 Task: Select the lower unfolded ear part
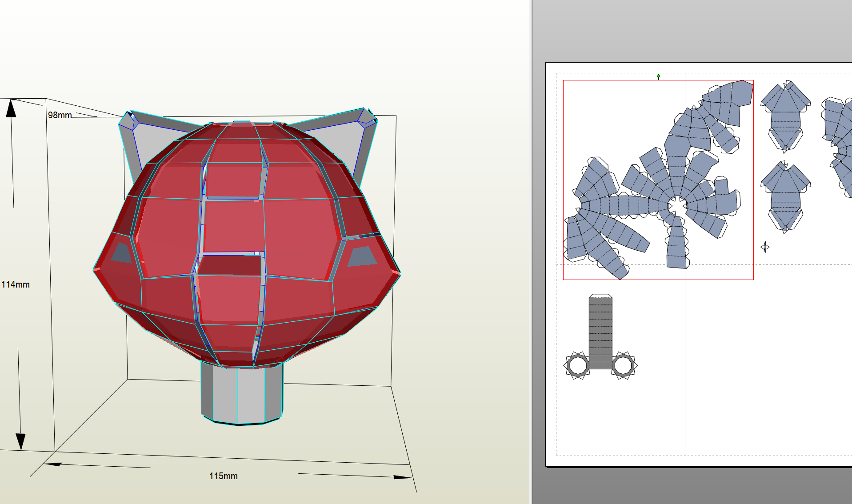click(785, 197)
